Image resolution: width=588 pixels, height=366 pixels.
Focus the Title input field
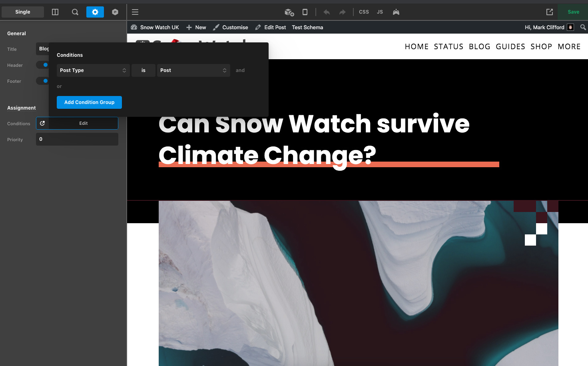coord(42,49)
